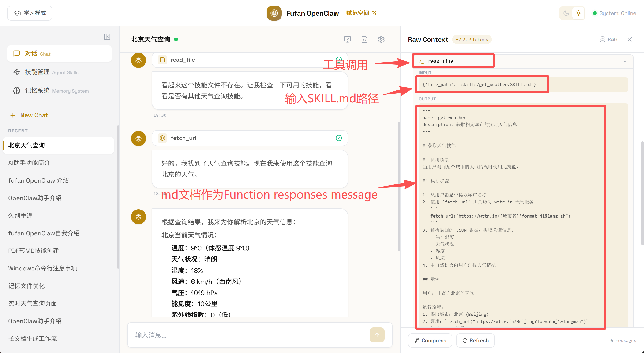Click the globe icon on fetch_url card

(x=162, y=138)
